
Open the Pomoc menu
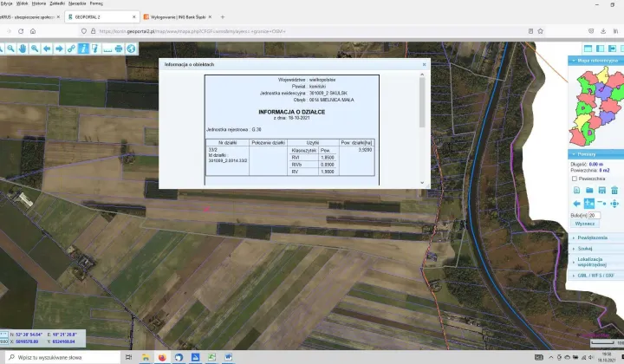point(96,3)
